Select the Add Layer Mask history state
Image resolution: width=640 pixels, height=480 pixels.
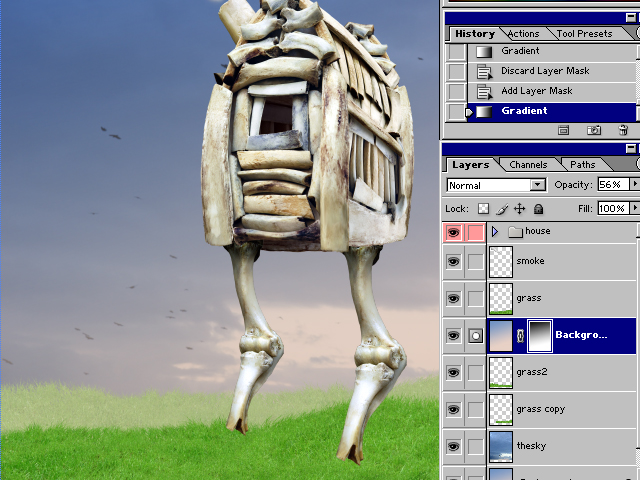536,91
